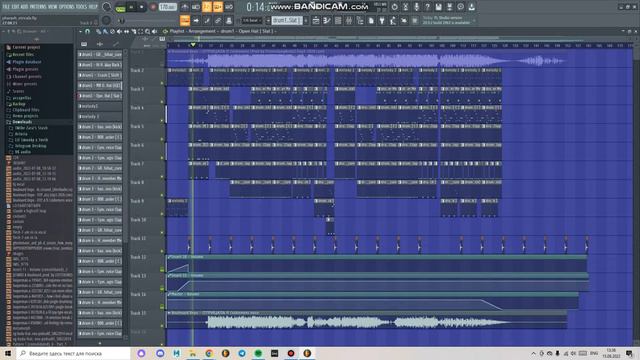
Task: Open Telegram from the taskbar
Action: (x=242, y=353)
